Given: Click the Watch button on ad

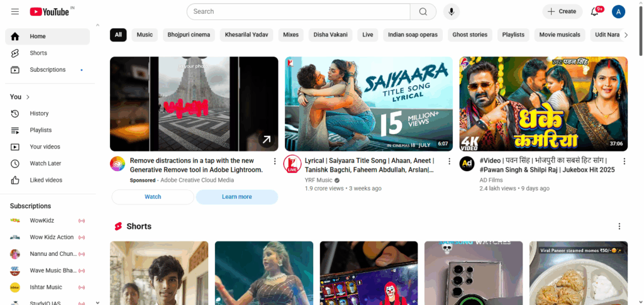Looking at the screenshot, I should point(153,197).
